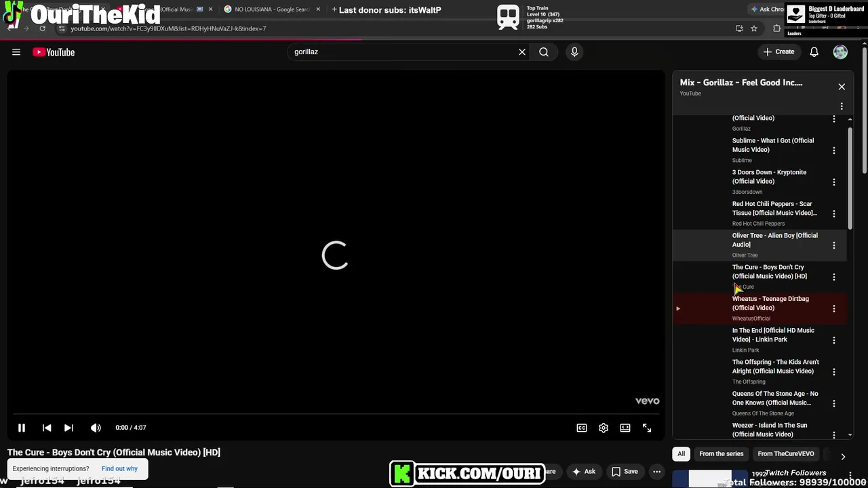Close the Mix playlist panel

pos(842,87)
